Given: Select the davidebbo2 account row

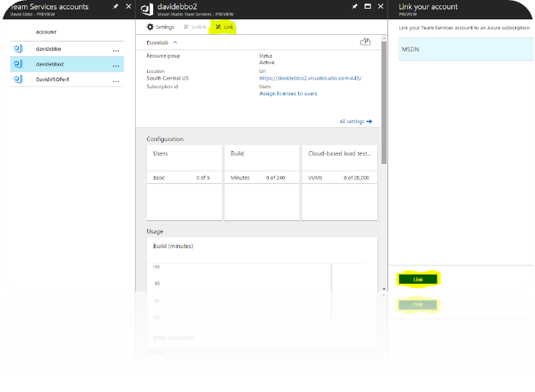Looking at the screenshot, I should point(67,64).
